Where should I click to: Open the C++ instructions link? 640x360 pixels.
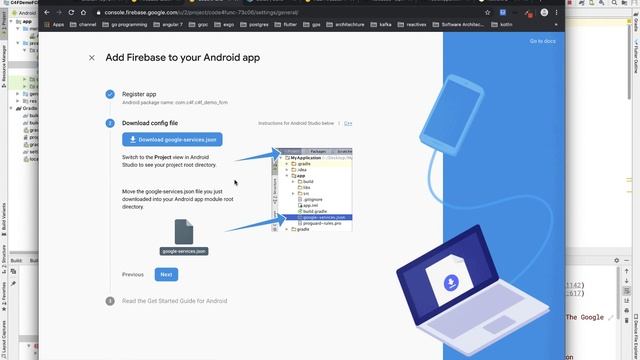click(348, 123)
